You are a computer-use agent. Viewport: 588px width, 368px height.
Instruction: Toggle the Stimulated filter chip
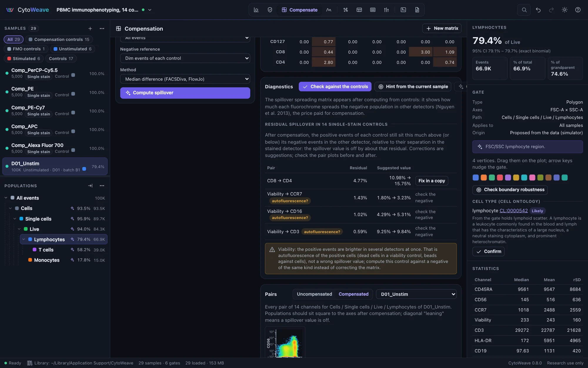tap(24, 59)
